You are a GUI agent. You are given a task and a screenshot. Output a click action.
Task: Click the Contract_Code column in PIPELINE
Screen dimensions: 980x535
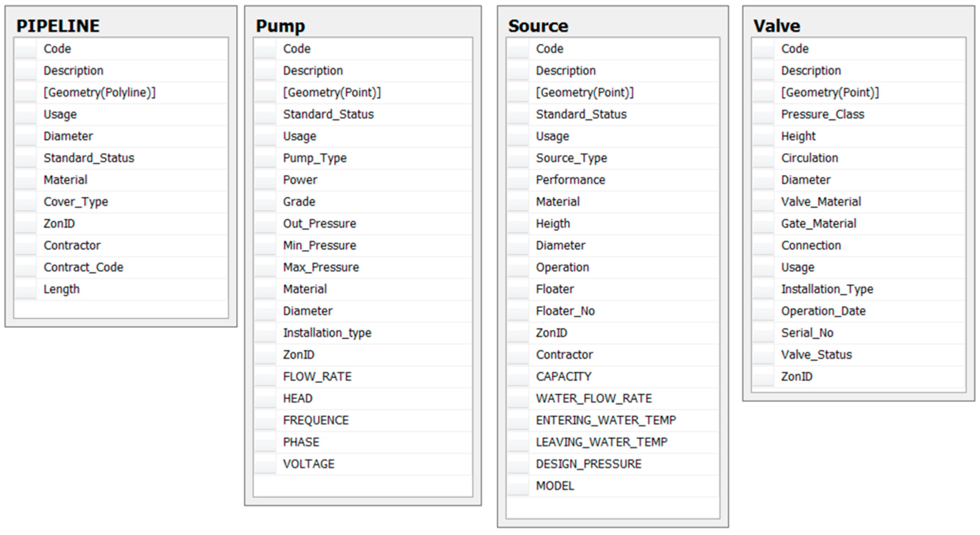pyautogui.click(x=83, y=267)
